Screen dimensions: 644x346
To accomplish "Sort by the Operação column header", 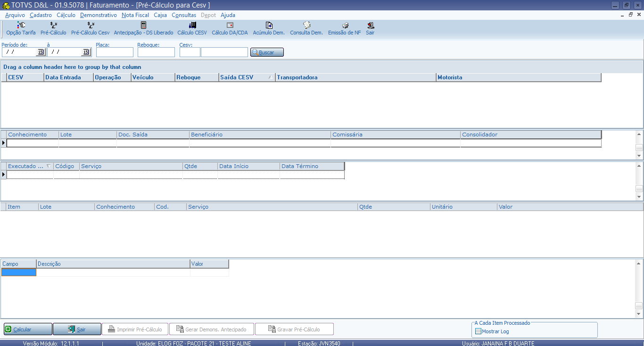I will 112,77.
